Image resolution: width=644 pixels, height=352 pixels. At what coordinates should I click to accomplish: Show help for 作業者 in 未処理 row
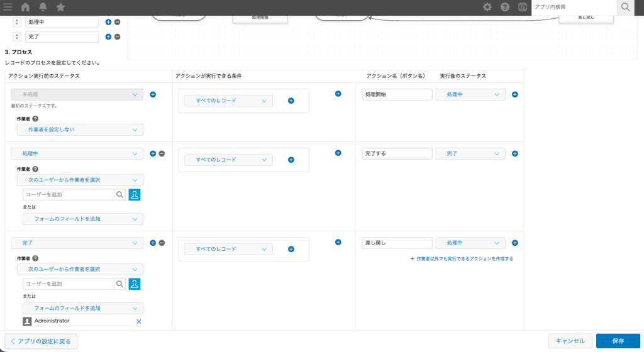coord(35,119)
